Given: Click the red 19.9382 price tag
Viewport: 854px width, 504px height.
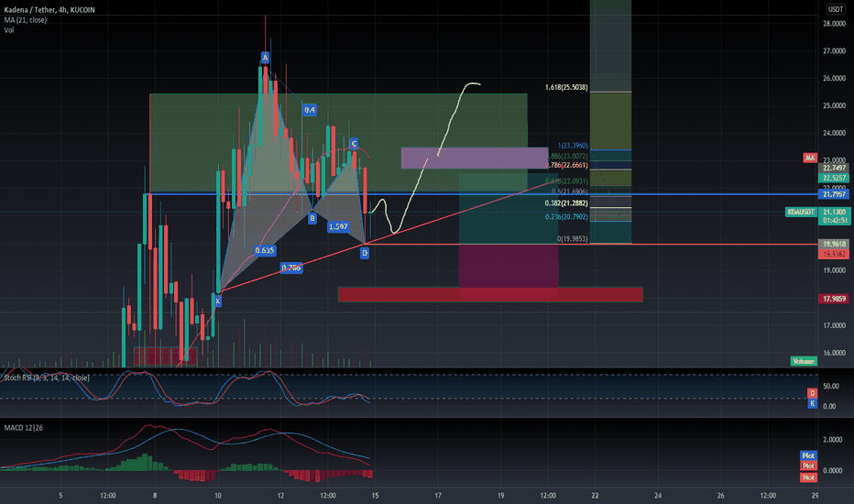Looking at the screenshot, I should click(x=834, y=254).
